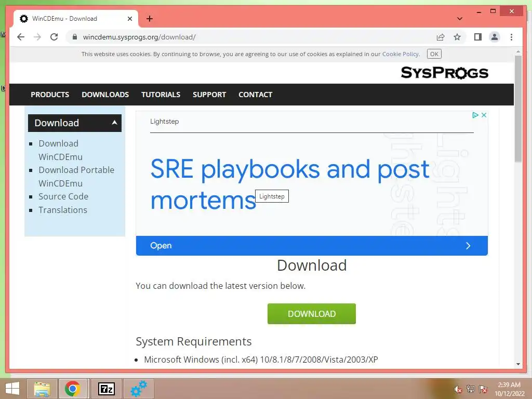Click the SRE playbooks ad headline
532x399 pixels.
[290, 184]
